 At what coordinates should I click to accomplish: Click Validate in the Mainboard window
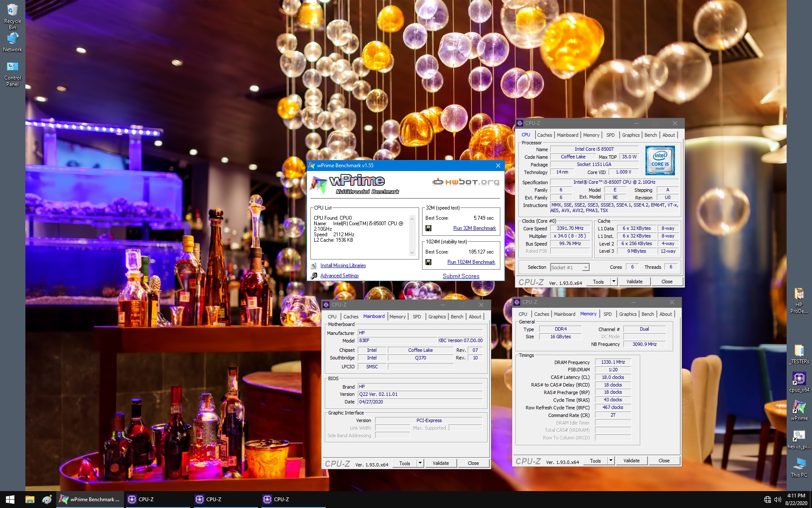click(x=440, y=463)
